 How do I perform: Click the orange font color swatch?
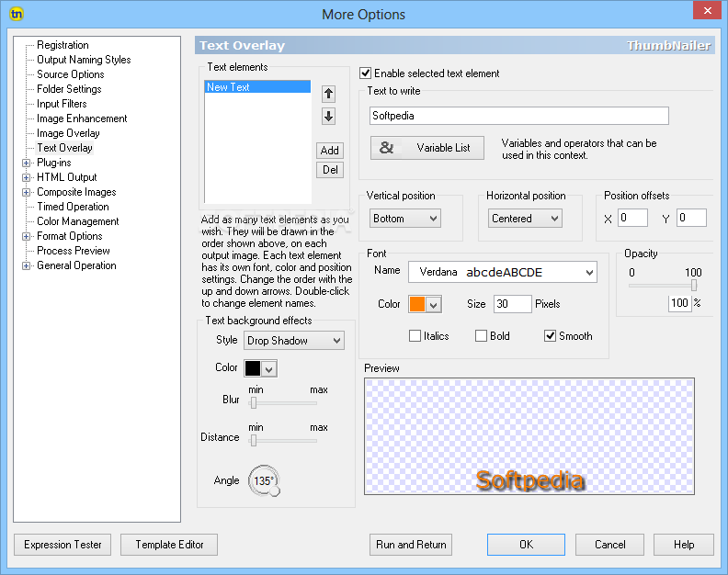tap(417, 304)
